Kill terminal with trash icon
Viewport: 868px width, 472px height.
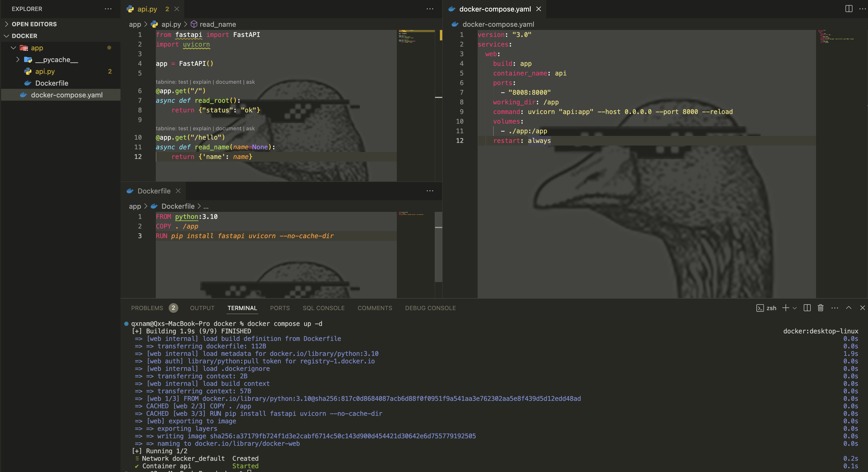pyautogui.click(x=821, y=308)
